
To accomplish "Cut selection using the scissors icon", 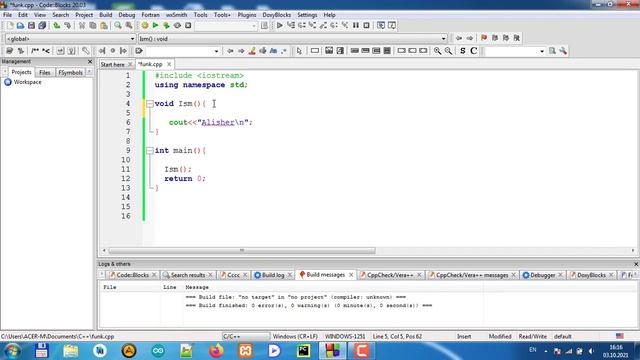I will tap(82, 26).
